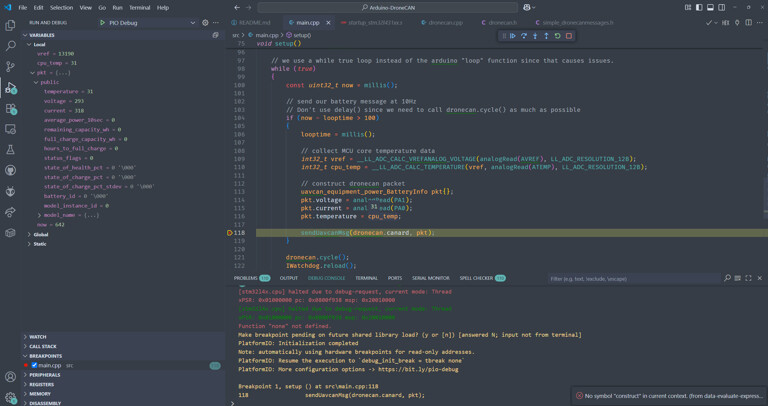Open the Run and Debug view icon
This screenshot has height=406, width=768.
(x=10, y=88)
